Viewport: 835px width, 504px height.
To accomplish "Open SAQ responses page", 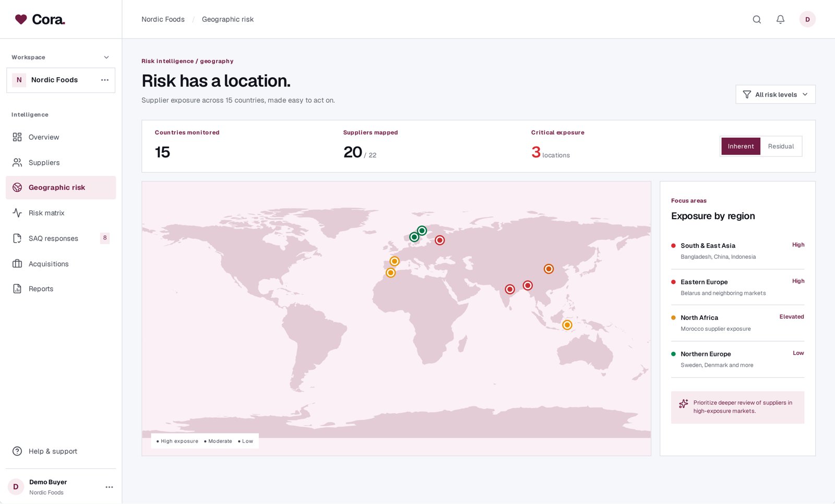I will tap(61, 238).
